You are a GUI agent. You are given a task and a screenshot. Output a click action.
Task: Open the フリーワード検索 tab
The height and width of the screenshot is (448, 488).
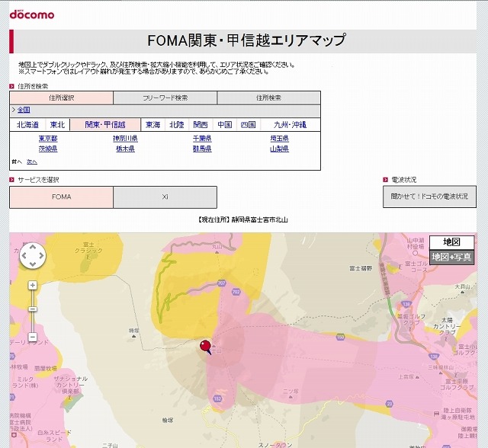point(165,98)
